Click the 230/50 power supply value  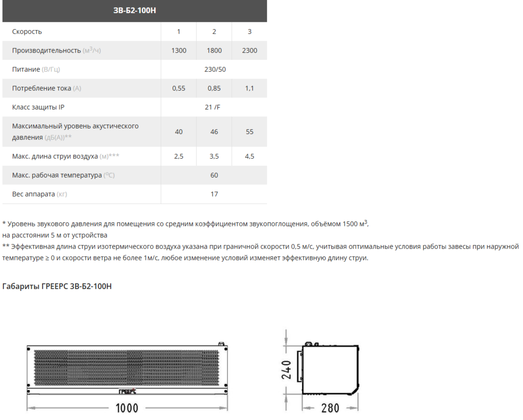pyautogui.click(x=215, y=69)
